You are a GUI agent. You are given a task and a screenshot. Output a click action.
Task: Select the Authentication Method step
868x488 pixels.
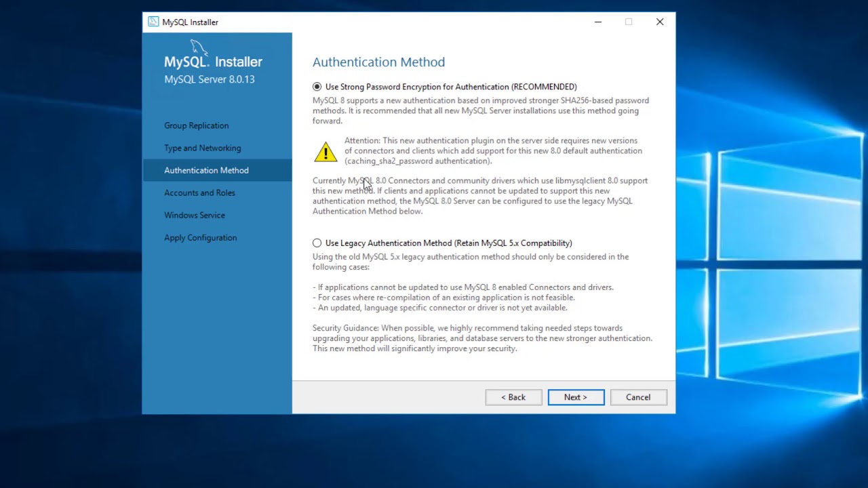pyautogui.click(x=217, y=170)
